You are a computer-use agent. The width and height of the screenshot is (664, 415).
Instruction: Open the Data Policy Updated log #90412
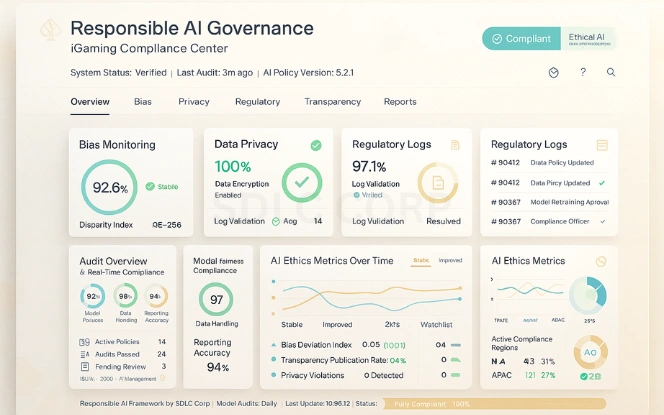click(560, 162)
